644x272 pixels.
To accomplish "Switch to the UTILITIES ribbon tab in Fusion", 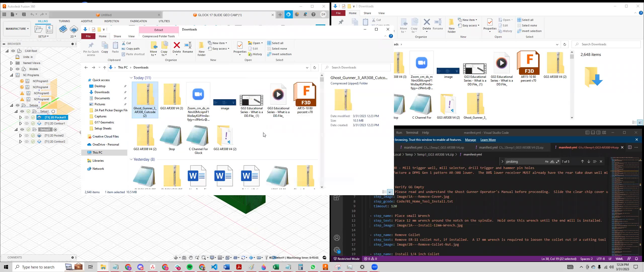I will (x=164, y=21).
